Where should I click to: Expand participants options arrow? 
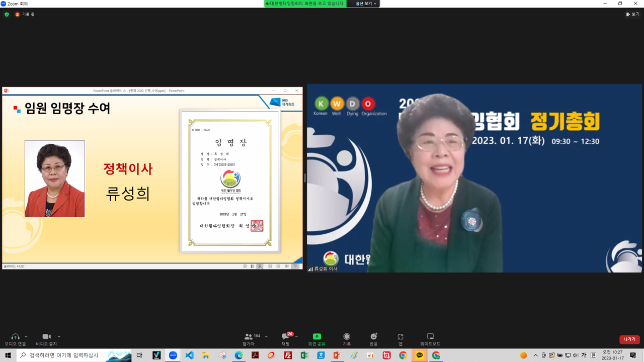pyautogui.click(x=266, y=337)
